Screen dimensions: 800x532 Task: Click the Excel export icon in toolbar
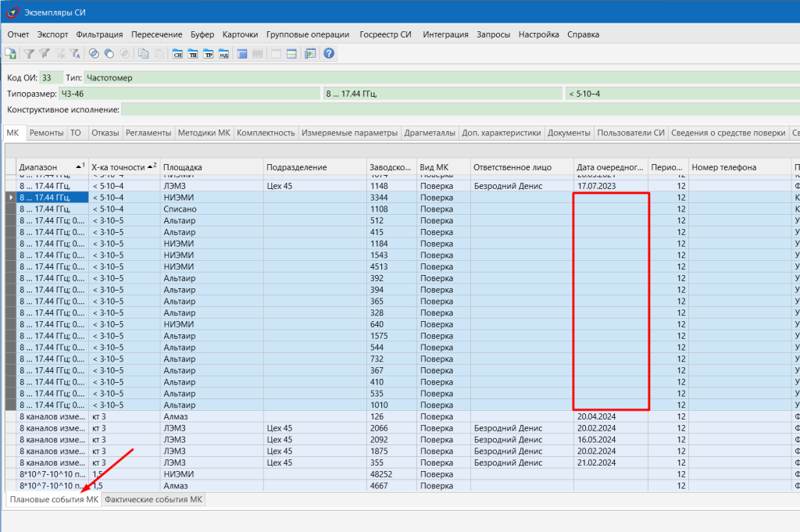[x=10, y=54]
